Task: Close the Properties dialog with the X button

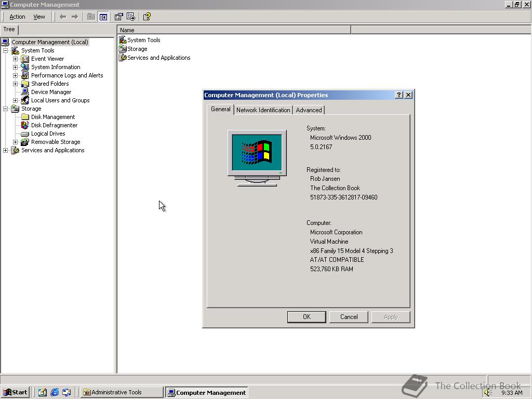Action: (x=408, y=95)
